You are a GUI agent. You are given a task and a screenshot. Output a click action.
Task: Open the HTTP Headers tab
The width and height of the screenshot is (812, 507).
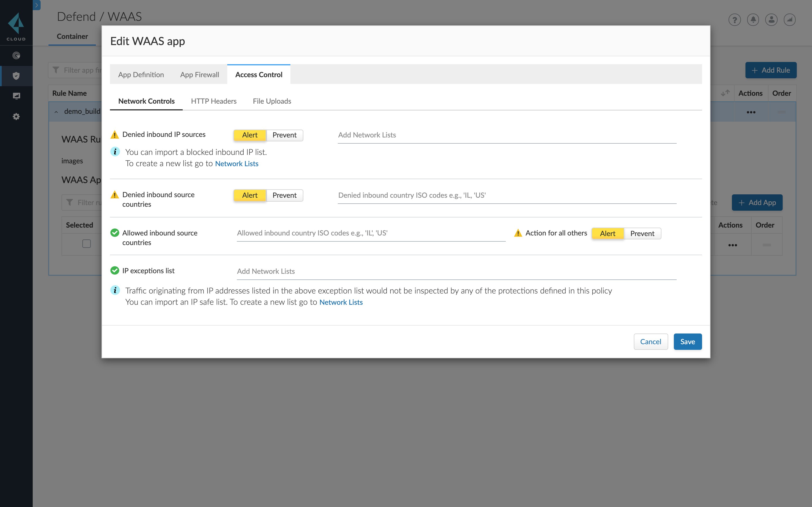pos(213,101)
